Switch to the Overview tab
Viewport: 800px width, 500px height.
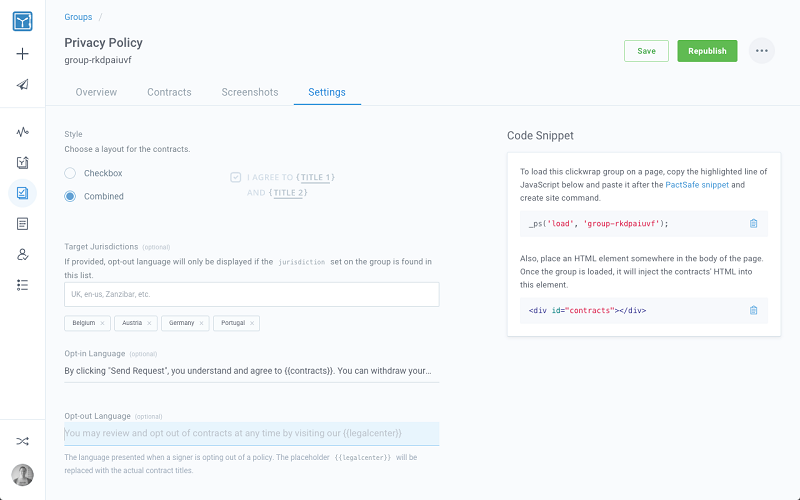(96, 92)
